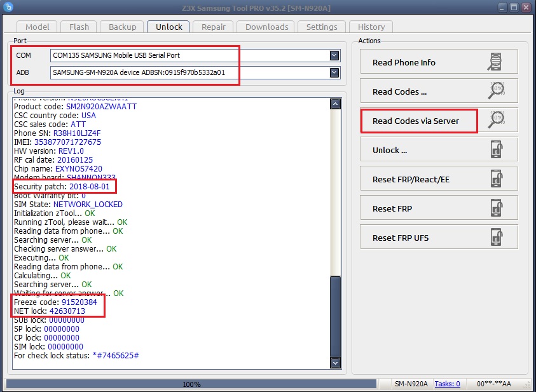Click the Z3X app icon in title bar
This screenshot has height=392, width=536.
[x=8, y=6]
